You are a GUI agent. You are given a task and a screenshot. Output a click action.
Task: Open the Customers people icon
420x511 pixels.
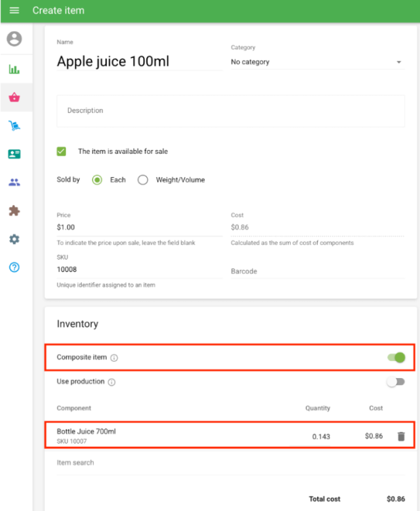pyautogui.click(x=14, y=182)
